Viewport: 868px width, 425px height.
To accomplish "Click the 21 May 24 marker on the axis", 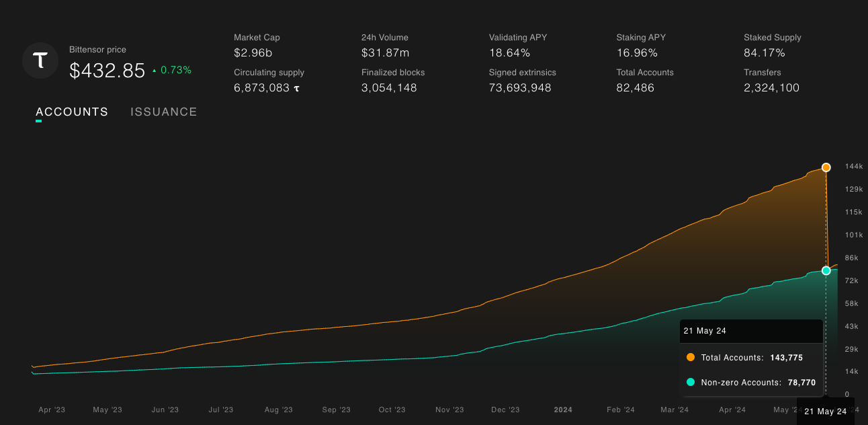I will tap(825, 411).
